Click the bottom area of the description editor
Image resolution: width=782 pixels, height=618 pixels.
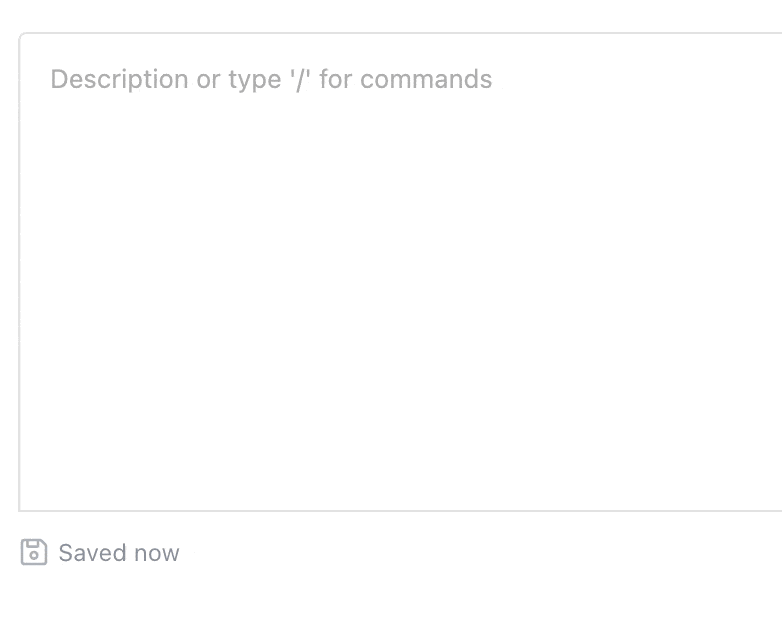(400, 470)
